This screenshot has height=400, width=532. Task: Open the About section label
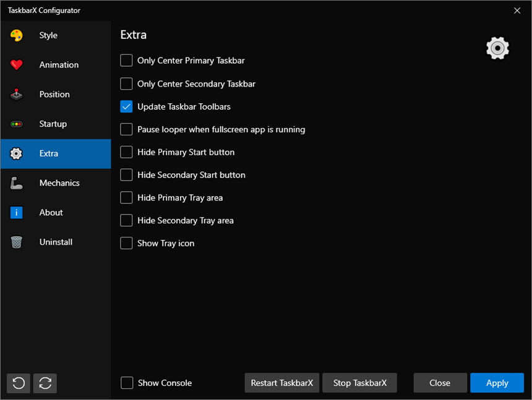[51, 213]
